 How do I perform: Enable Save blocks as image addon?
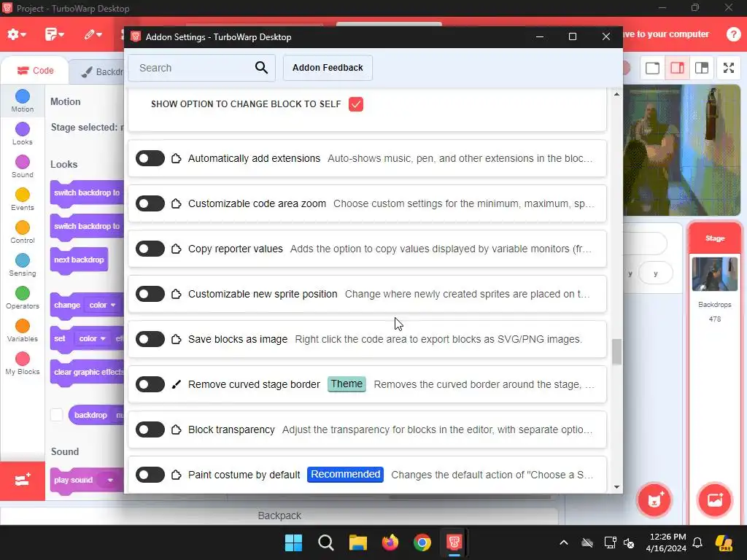(150, 339)
